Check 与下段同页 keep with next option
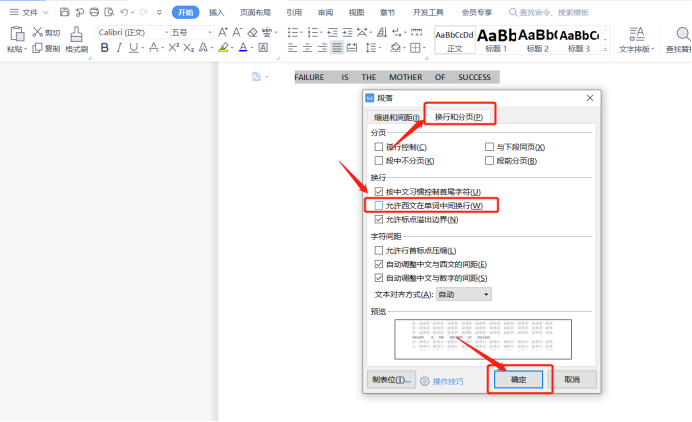Image resolution: width=692 pixels, height=422 pixels. pos(489,147)
